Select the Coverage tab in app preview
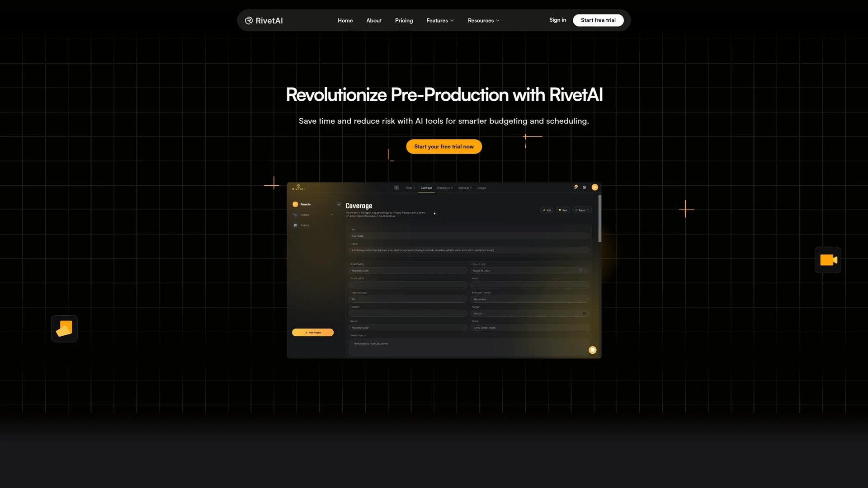The image size is (868, 488). 426,188
